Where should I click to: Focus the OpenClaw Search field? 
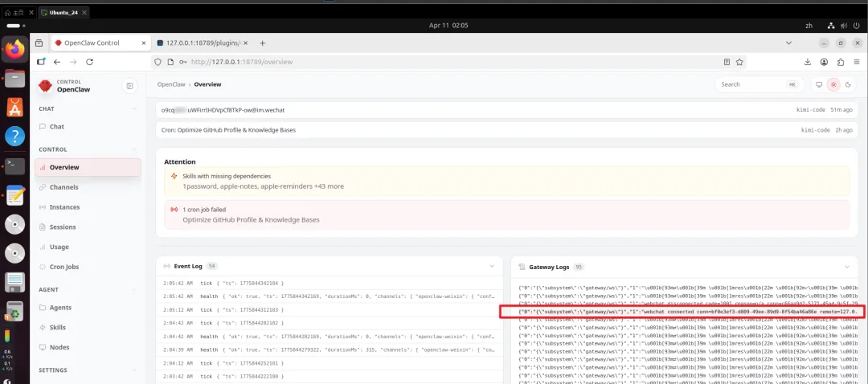click(x=759, y=84)
